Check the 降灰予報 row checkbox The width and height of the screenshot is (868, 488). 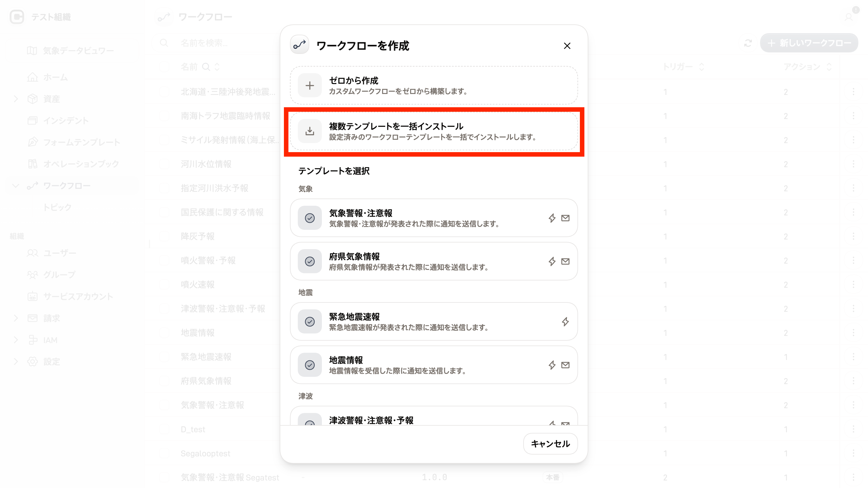[164, 236]
